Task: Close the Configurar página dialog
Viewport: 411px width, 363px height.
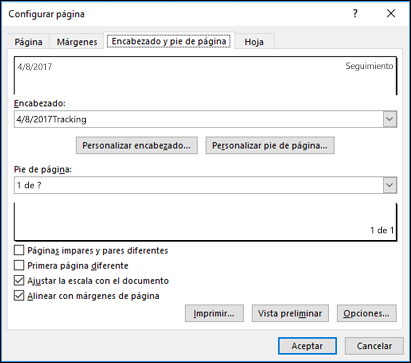Action: click(391, 13)
